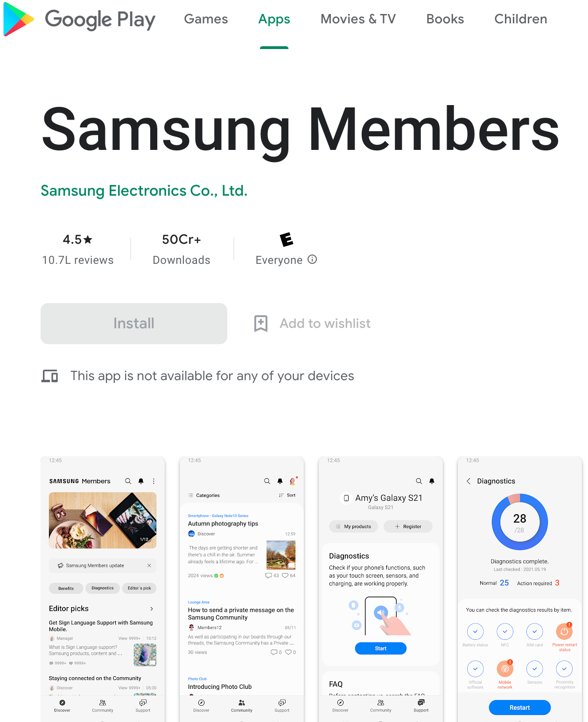Screen dimensions: 588x722
Task: Click the Everyone rating info icon
Action: (x=312, y=259)
